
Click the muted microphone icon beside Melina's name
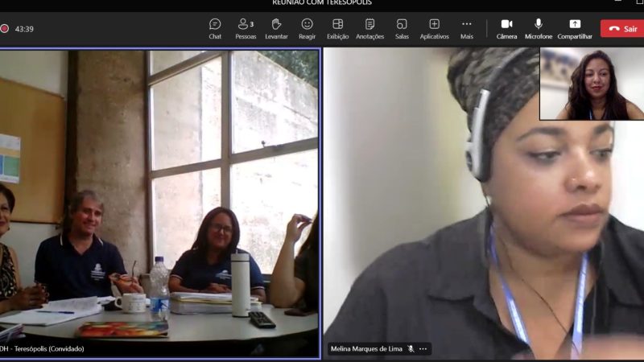point(411,349)
